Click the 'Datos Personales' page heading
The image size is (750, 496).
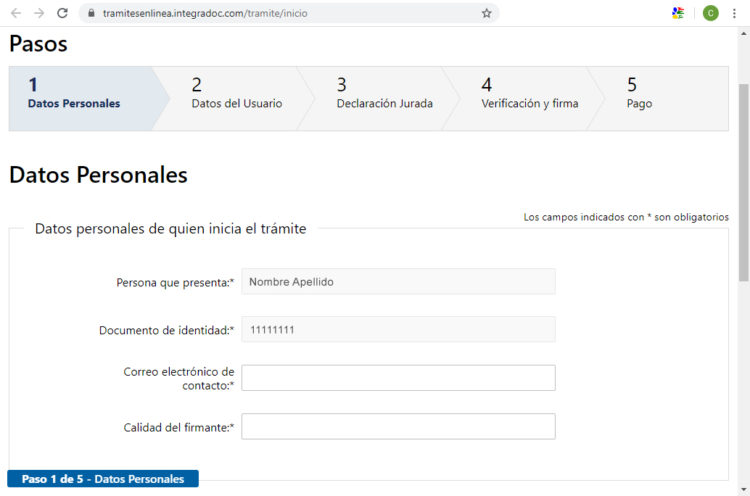[98, 175]
